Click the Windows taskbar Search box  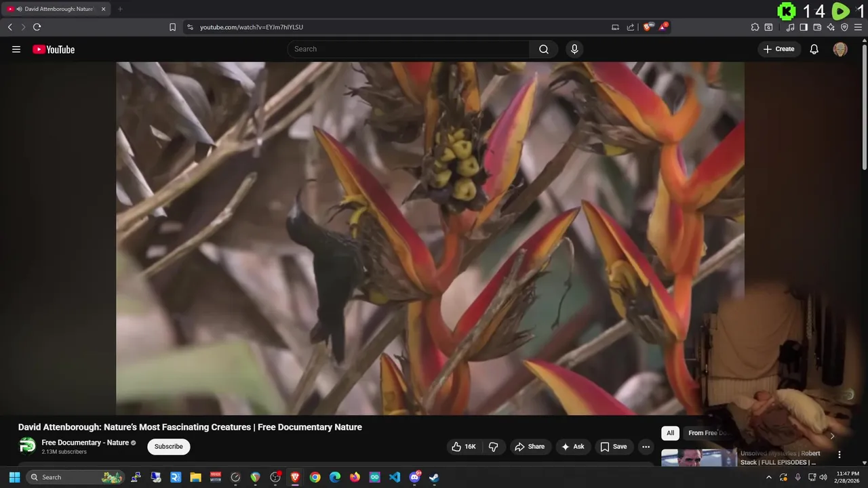[x=76, y=477]
